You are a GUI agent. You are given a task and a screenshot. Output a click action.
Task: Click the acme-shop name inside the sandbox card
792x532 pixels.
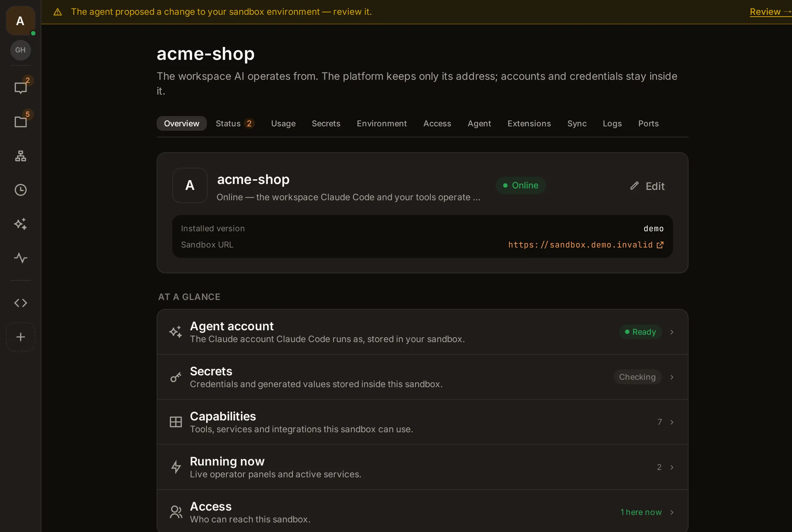point(253,180)
